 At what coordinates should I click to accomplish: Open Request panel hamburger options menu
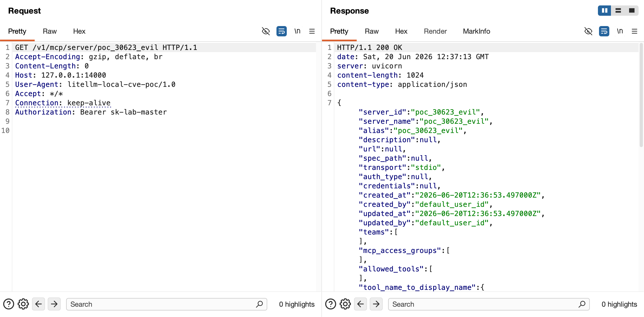click(312, 31)
